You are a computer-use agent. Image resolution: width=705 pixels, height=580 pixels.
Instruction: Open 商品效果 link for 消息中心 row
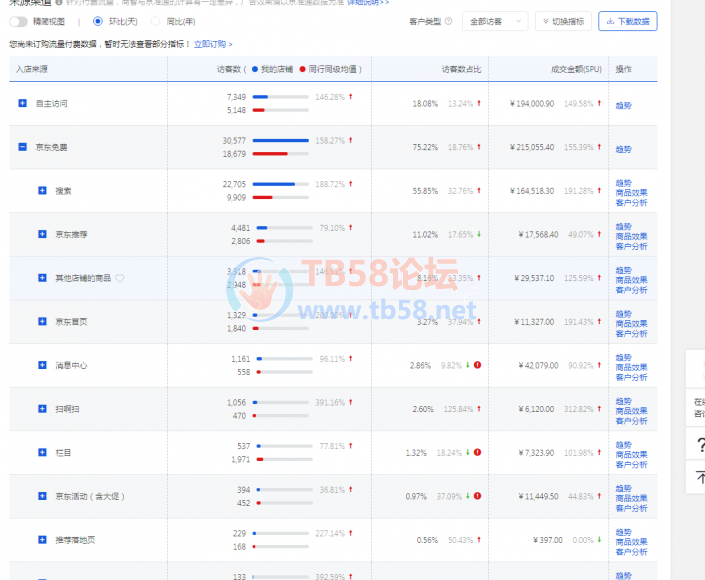(631, 367)
